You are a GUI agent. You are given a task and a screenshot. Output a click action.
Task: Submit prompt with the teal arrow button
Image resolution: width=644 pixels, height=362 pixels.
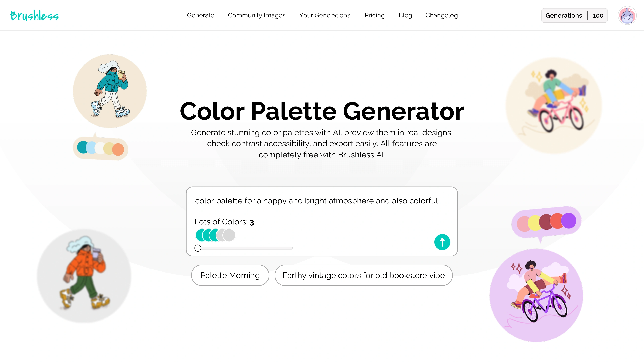click(442, 242)
